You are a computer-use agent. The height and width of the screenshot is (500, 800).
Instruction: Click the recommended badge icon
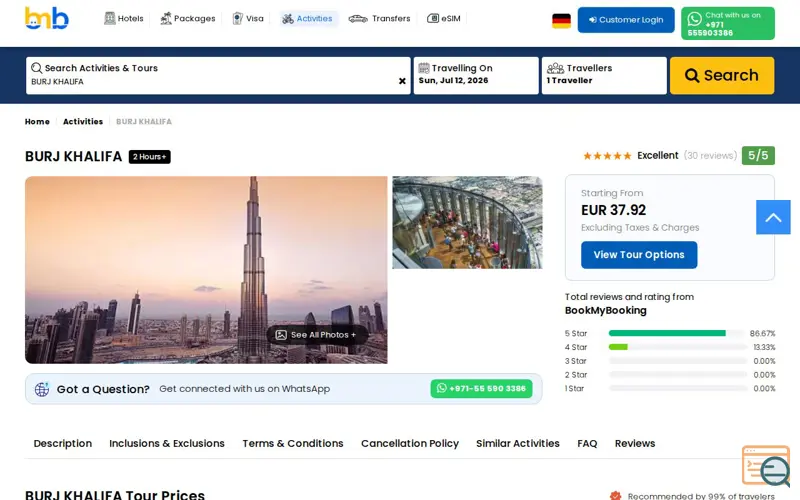pos(616,495)
